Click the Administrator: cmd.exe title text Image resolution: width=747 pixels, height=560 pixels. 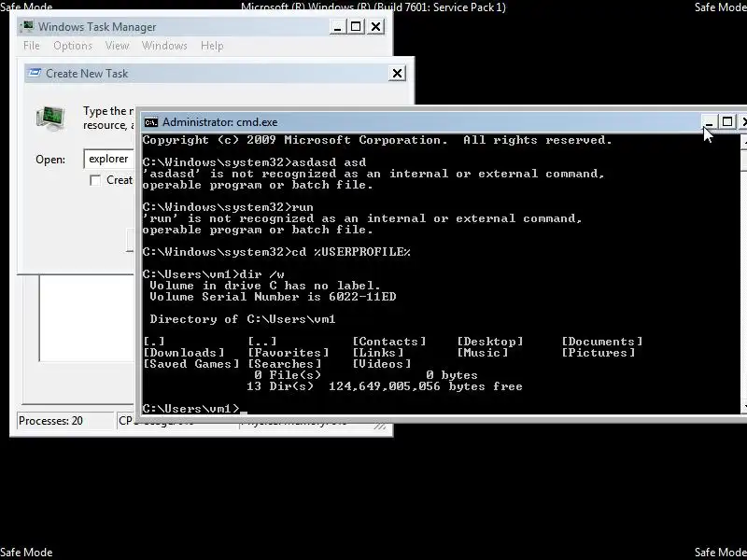tap(220, 122)
